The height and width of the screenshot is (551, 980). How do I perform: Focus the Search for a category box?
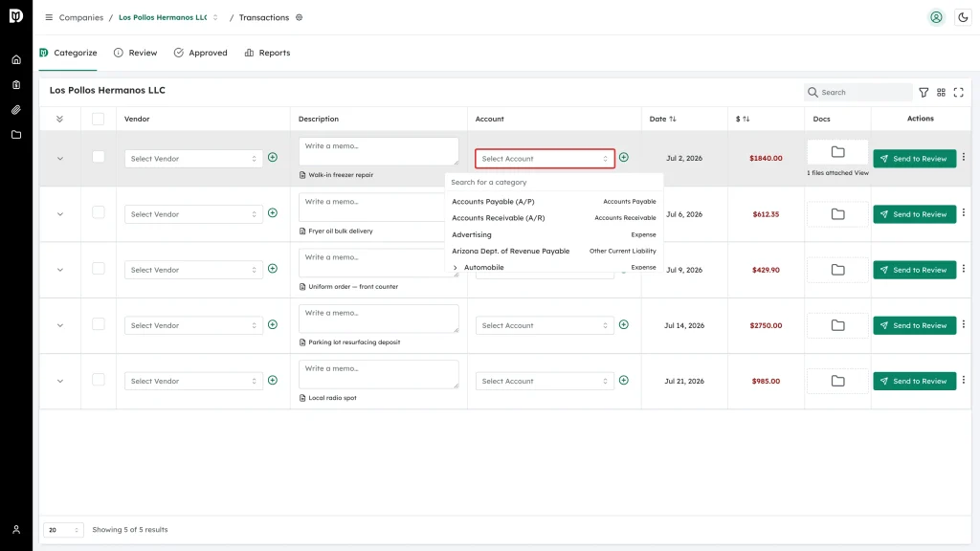(x=554, y=183)
